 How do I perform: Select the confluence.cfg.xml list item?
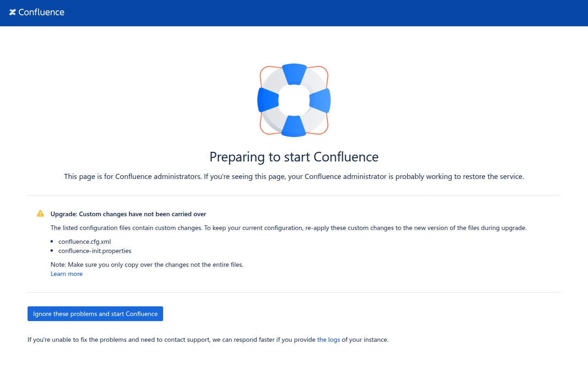85,241
